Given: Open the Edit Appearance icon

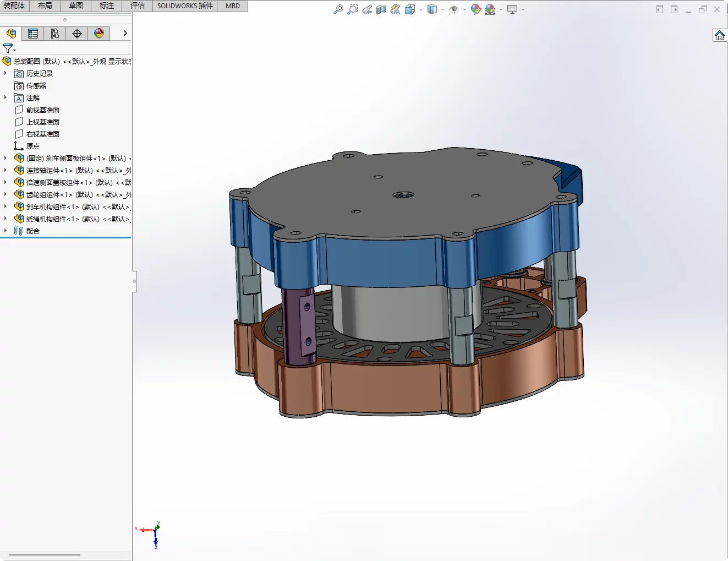Looking at the screenshot, I should coord(476,9).
